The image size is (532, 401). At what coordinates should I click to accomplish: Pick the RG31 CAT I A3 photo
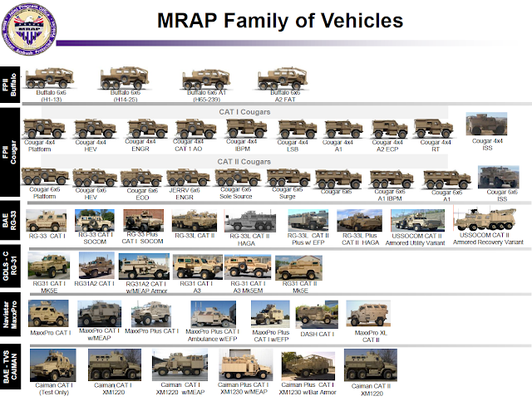(x=198, y=267)
